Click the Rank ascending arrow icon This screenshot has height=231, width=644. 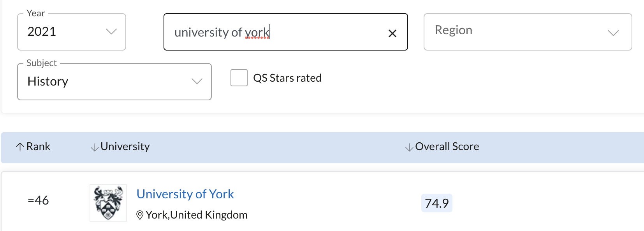coord(20,147)
